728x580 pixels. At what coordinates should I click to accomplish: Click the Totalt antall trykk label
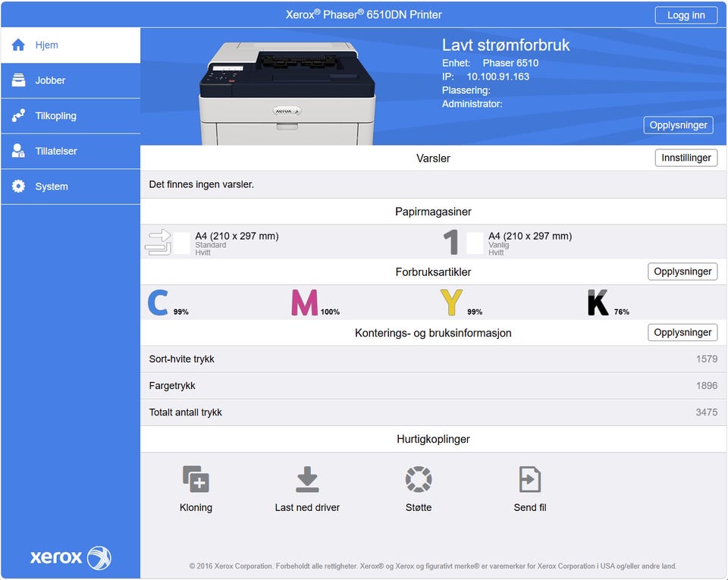coord(185,412)
